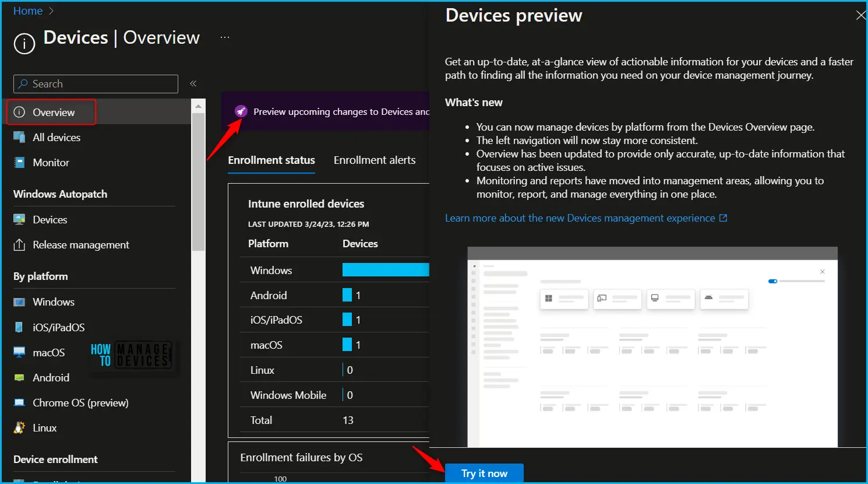Click the Windows Mobile row label
This screenshot has height=484, width=868.
(x=288, y=395)
